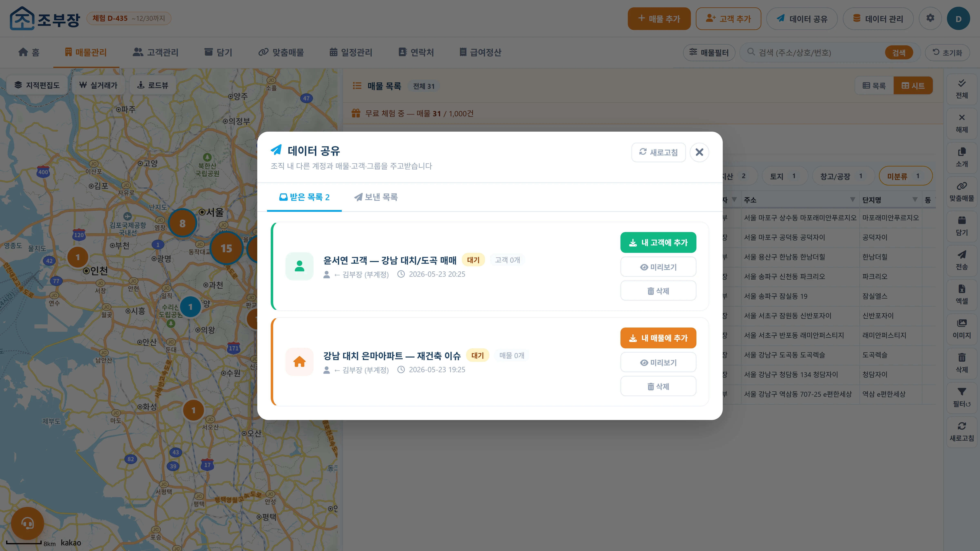Viewport: 980px width, 551px height.
Task: Click the 전송 sidebar icon
Action: click(x=962, y=260)
